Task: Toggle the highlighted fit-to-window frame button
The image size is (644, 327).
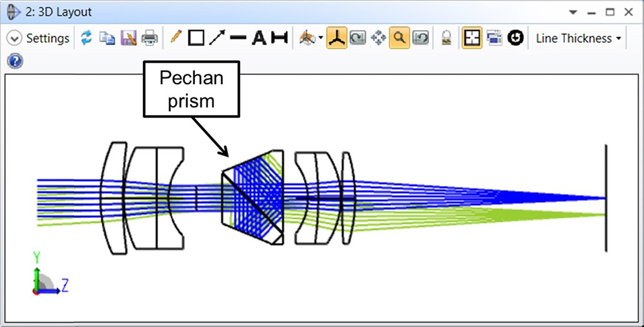Action: point(471,39)
